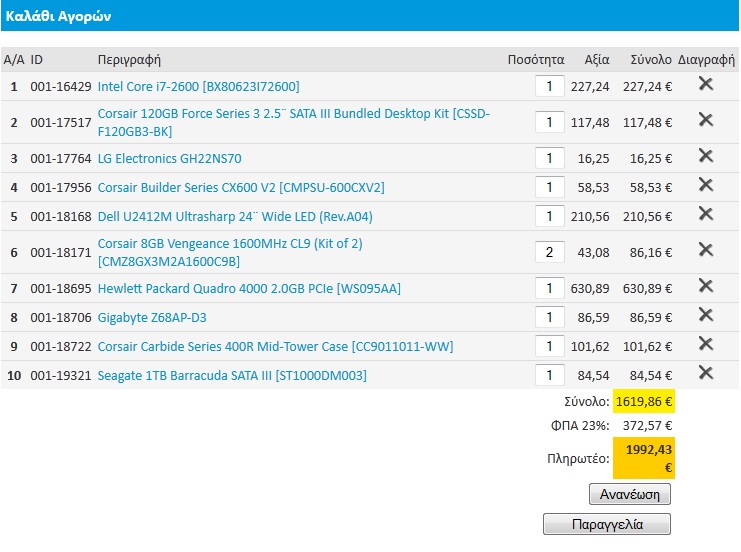
Task: Focus quantity field for Gigabyte Z68AP-D3
Action: 550,318
